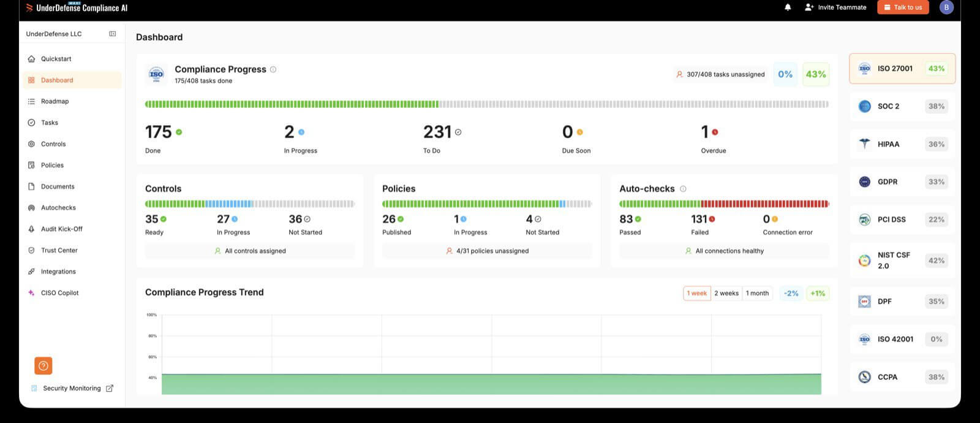This screenshot has width=980, height=423.
Task: Click the UnderDefense logo icon
Action: (x=29, y=8)
